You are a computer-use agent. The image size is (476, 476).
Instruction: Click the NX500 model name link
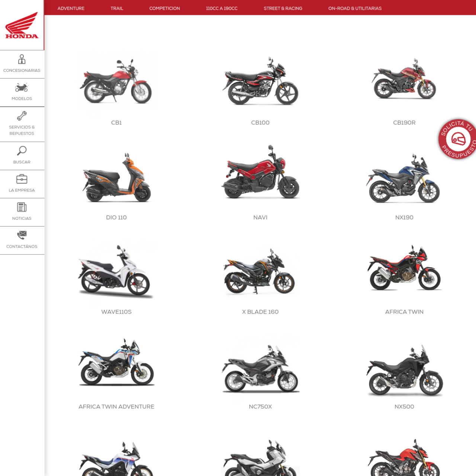(404, 407)
